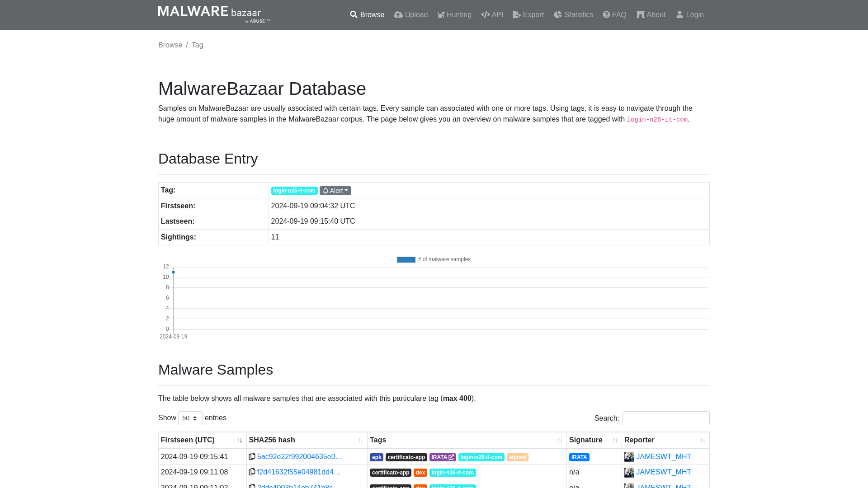Image resolution: width=868 pixels, height=488 pixels.
Task: Click the Login link
Action: 689,15
